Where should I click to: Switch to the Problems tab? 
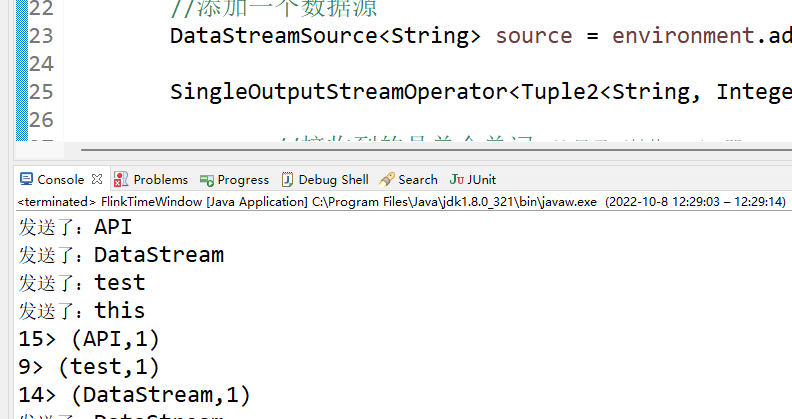click(x=160, y=180)
